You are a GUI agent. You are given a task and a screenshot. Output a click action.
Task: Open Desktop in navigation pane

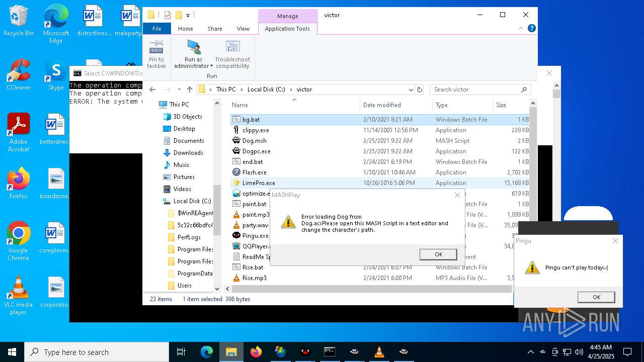pos(184,129)
